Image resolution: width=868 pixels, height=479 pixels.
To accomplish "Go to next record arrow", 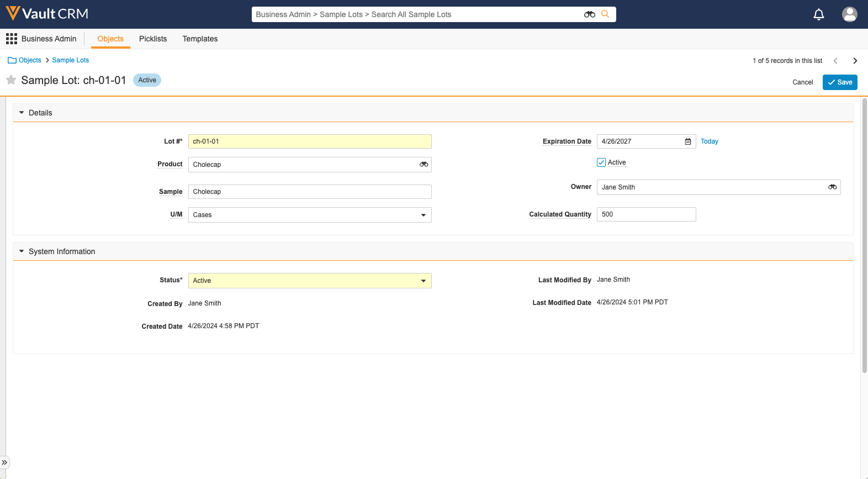I will 855,61.
